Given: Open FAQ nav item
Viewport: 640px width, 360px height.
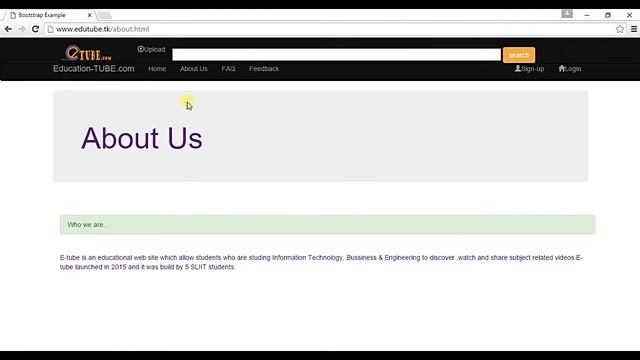Looking at the screenshot, I should [x=228, y=69].
